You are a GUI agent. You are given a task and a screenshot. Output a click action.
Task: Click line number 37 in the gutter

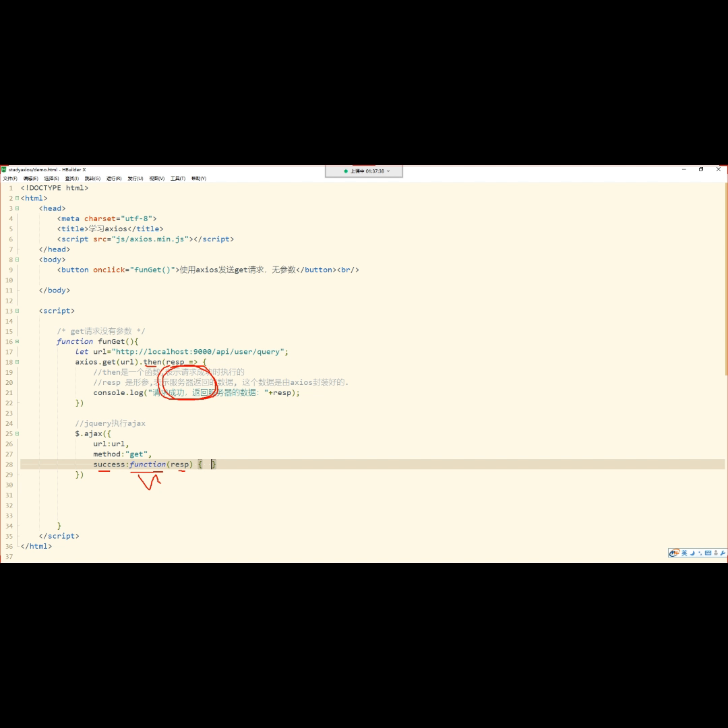(9, 557)
